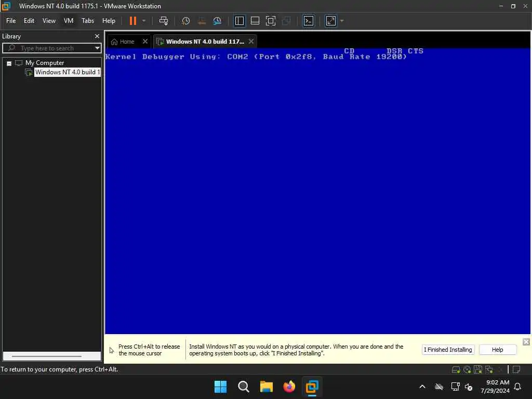Image resolution: width=532 pixels, height=399 pixels.
Task: Toggle the thumbnail bar view icon
Action: pyautogui.click(x=255, y=21)
